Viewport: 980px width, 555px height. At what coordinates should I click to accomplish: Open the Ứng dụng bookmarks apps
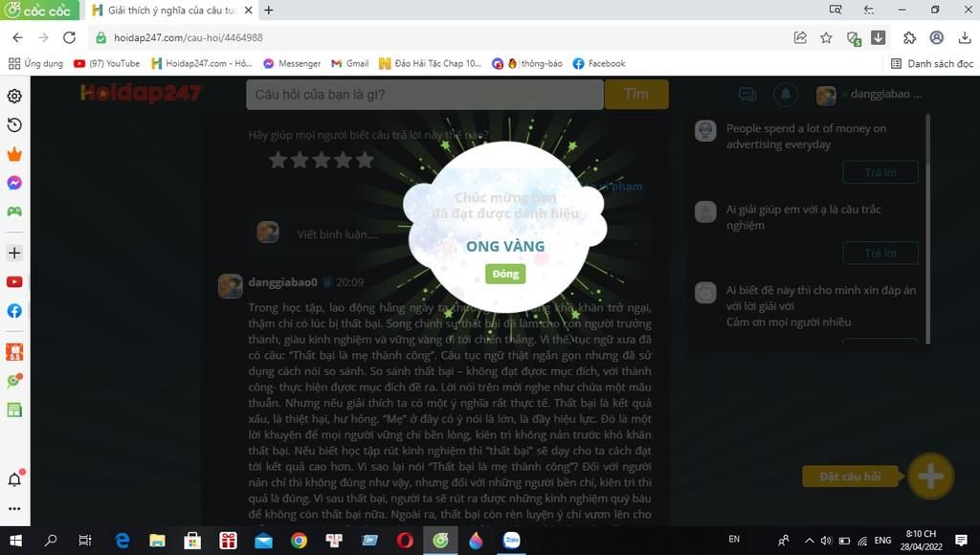pos(36,63)
